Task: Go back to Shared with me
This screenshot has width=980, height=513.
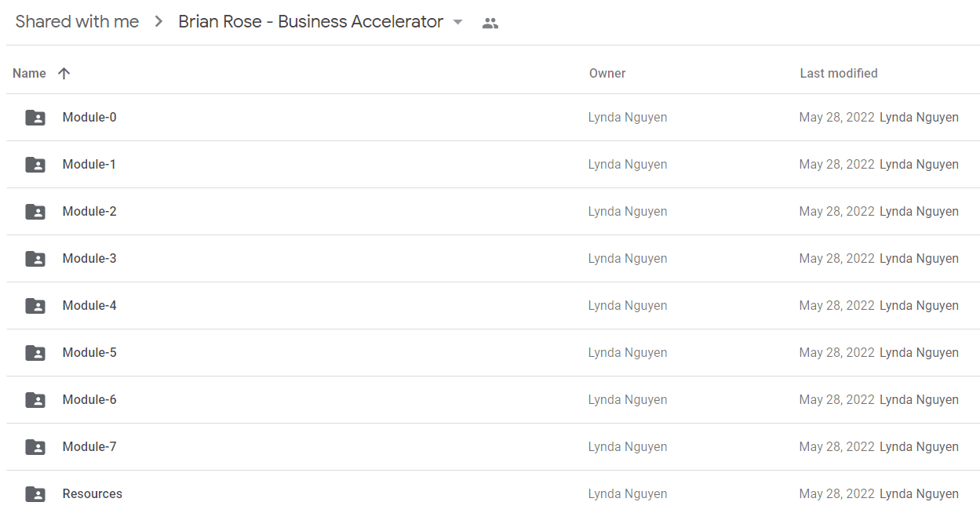Action: 77,22
